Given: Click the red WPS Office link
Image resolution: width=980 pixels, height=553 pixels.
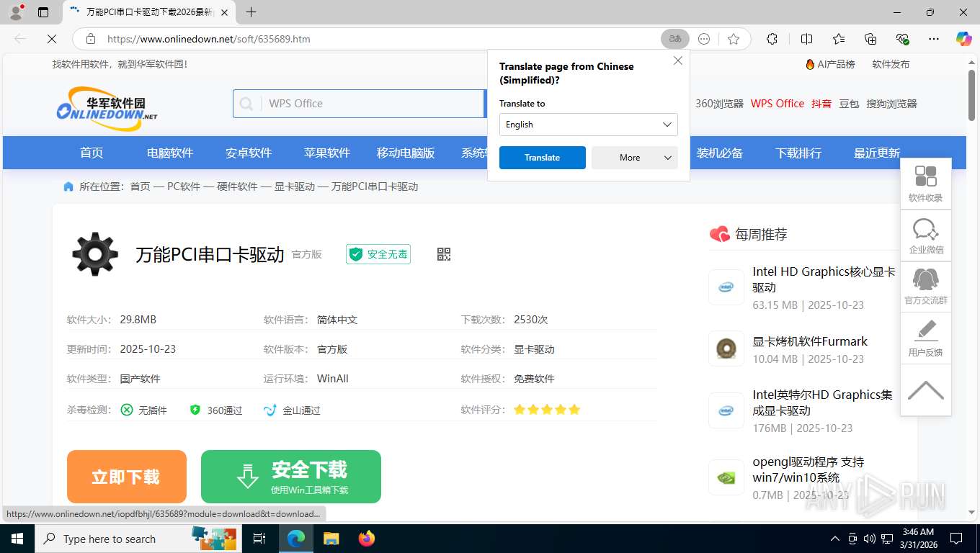Looking at the screenshot, I should tap(778, 104).
